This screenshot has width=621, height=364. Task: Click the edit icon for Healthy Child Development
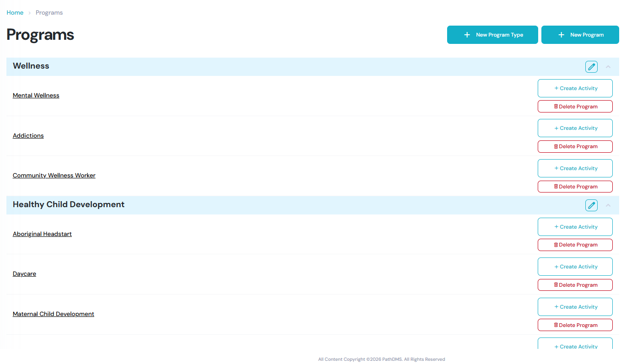(591, 205)
